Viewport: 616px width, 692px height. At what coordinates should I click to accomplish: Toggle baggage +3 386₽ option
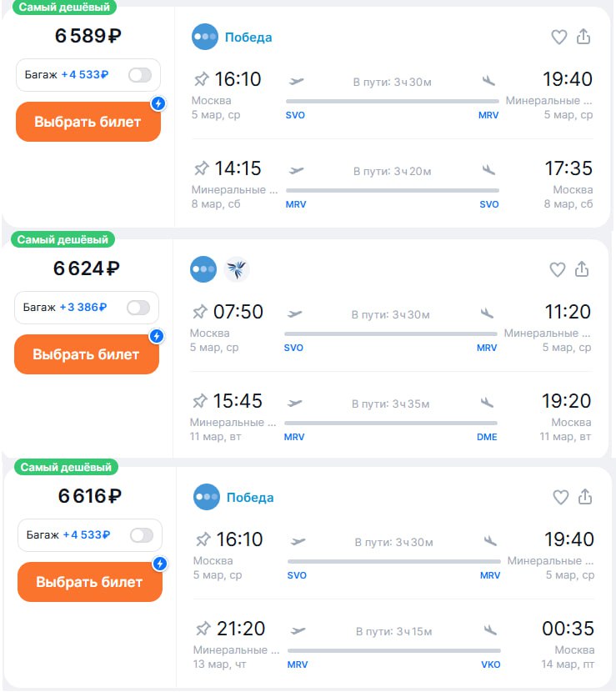pyautogui.click(x=138, y=308)
